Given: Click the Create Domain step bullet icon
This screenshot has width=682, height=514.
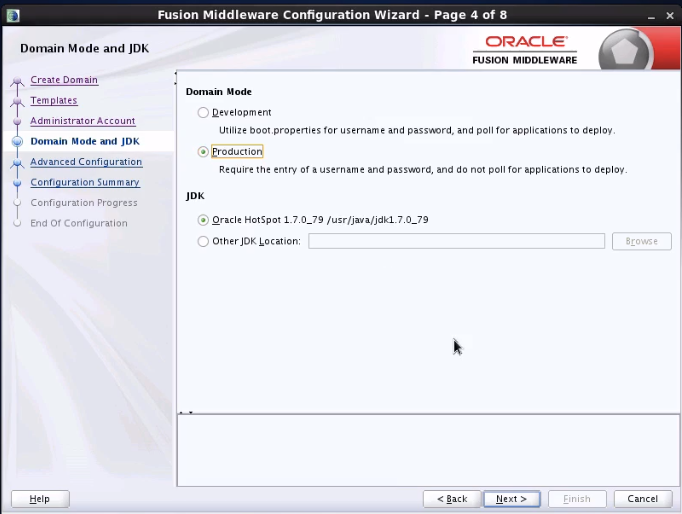Looking at the screenshot, I should [x=17, y=80].
